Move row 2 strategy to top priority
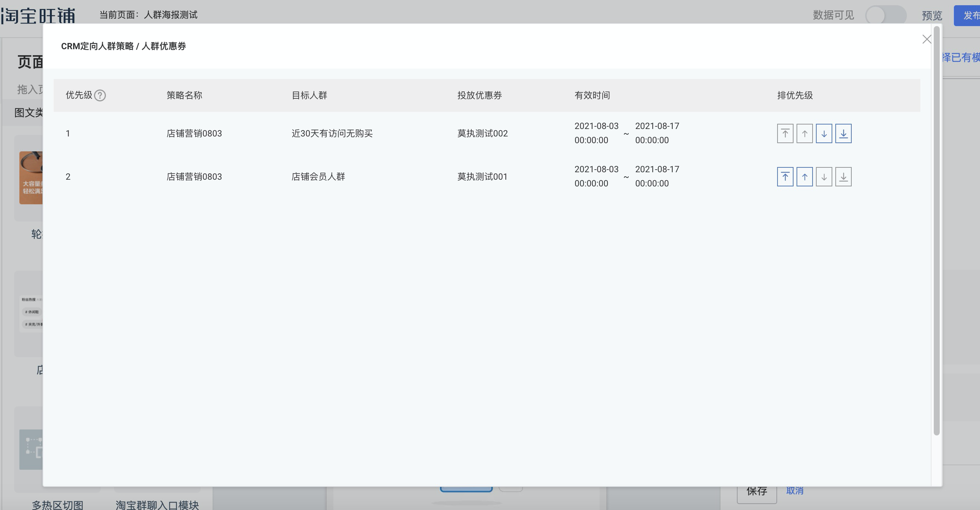 [x=785, y=177]
